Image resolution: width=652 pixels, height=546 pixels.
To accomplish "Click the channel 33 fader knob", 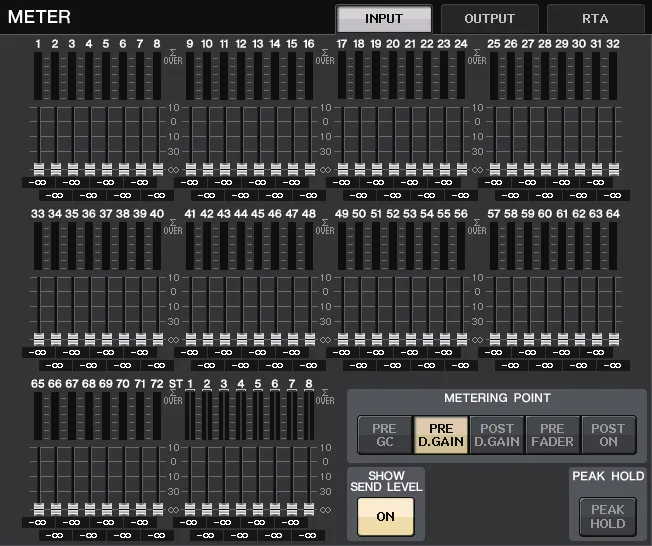I will [x=39, y=340].
